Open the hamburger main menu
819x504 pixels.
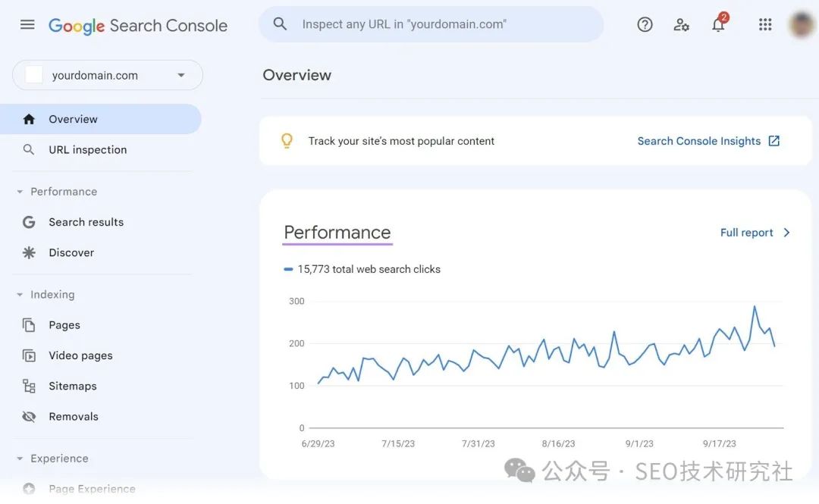pyautogui.click(x=27, y=24)
